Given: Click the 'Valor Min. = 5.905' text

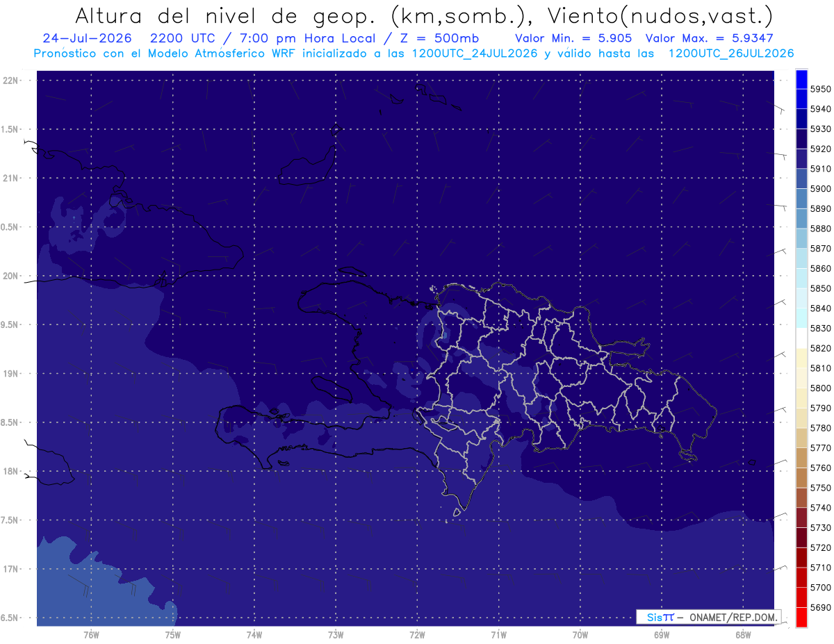Looking at the screenshot, I should (x=573, y=38).
